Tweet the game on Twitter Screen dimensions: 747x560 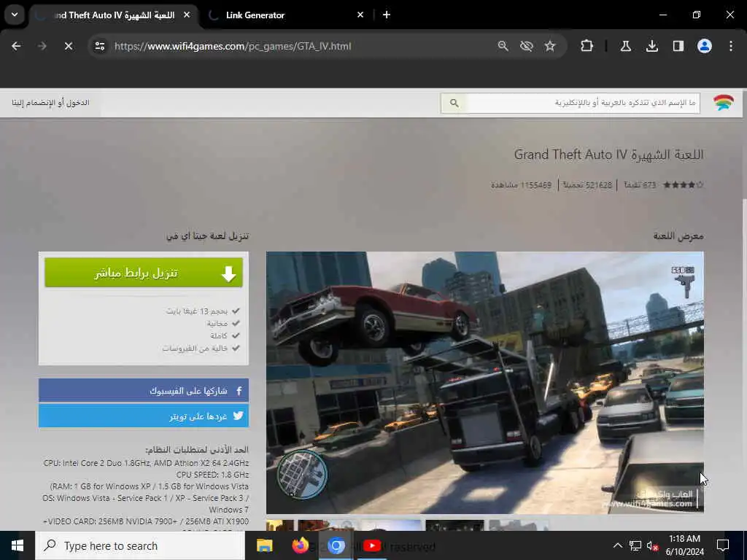point(144,416)
